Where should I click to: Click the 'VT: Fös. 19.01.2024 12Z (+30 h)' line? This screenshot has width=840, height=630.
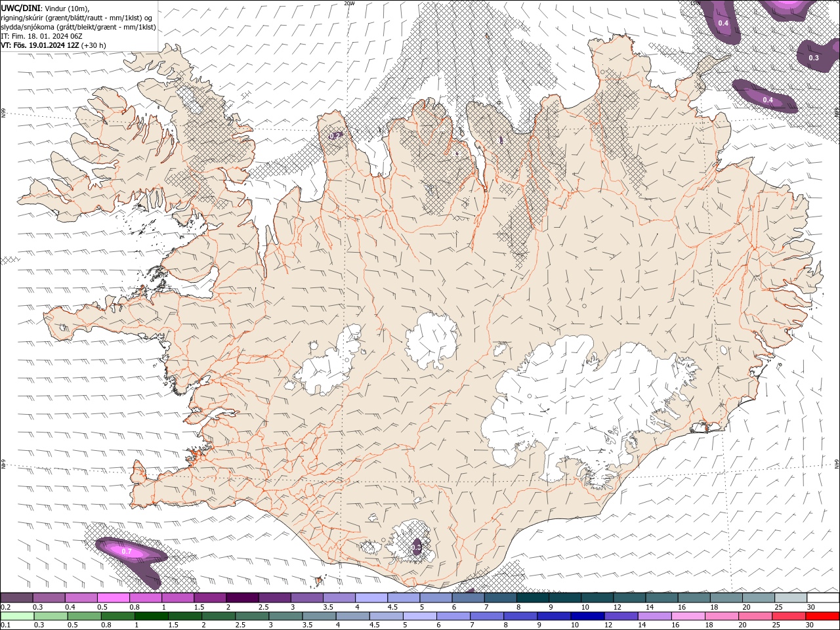pos(53,45)
